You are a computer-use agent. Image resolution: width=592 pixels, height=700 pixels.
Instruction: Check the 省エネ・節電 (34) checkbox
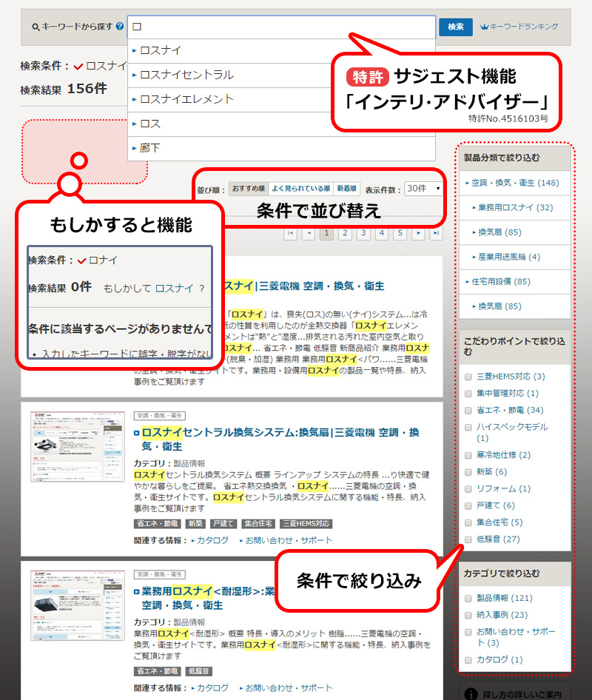coord(468,411)
